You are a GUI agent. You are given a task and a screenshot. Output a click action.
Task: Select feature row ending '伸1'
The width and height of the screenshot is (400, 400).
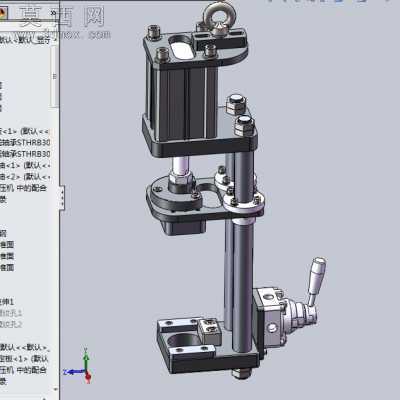[7, 302]
